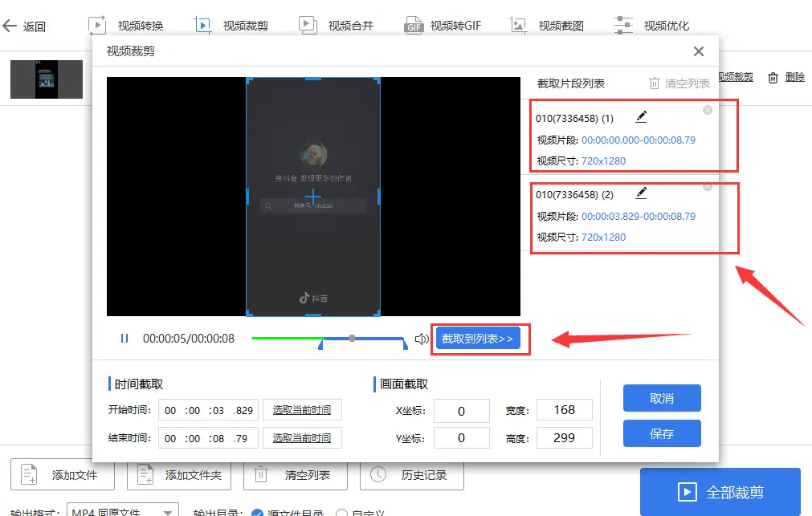The width and height of the screenshot is (812, 516).
Task: Click the 添加文件夹 button
Action: pos(179,475)
